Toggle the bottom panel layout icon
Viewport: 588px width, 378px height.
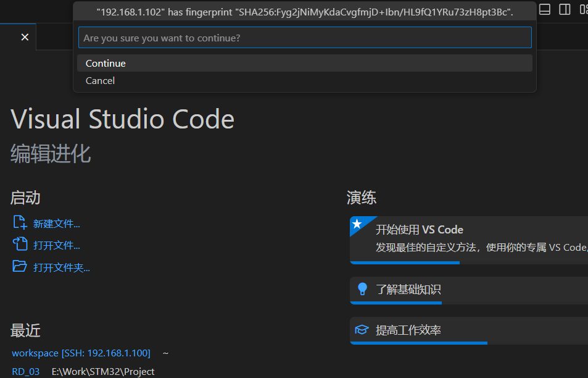click(x=544, y=9)
